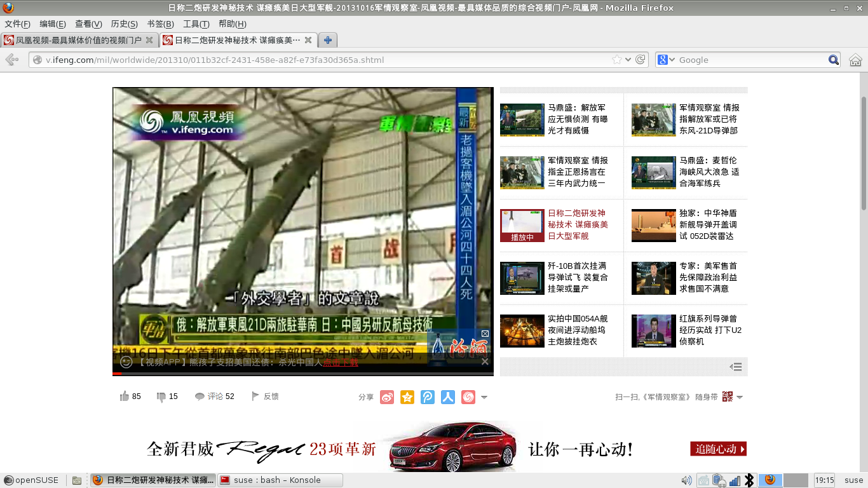Click the red Buick Regal car ad image

454,446
